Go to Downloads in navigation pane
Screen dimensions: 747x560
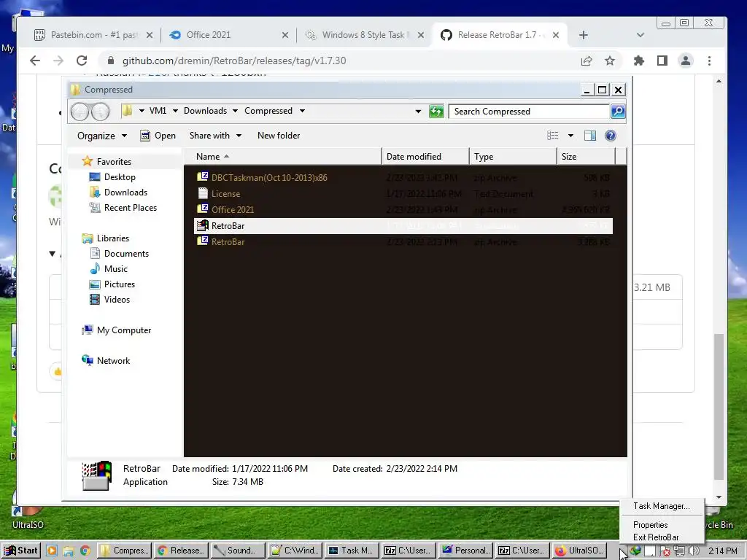(125, 192)
